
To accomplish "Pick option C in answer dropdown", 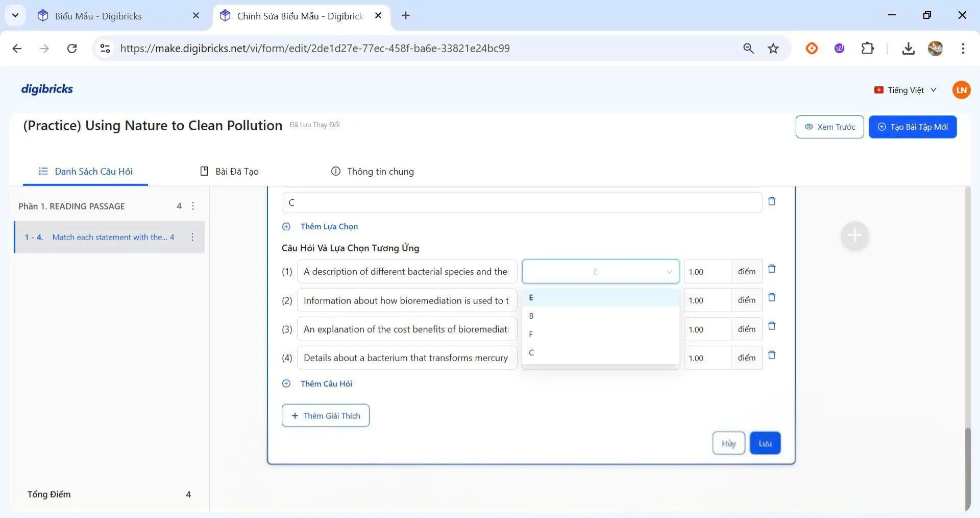I will 600,353.
